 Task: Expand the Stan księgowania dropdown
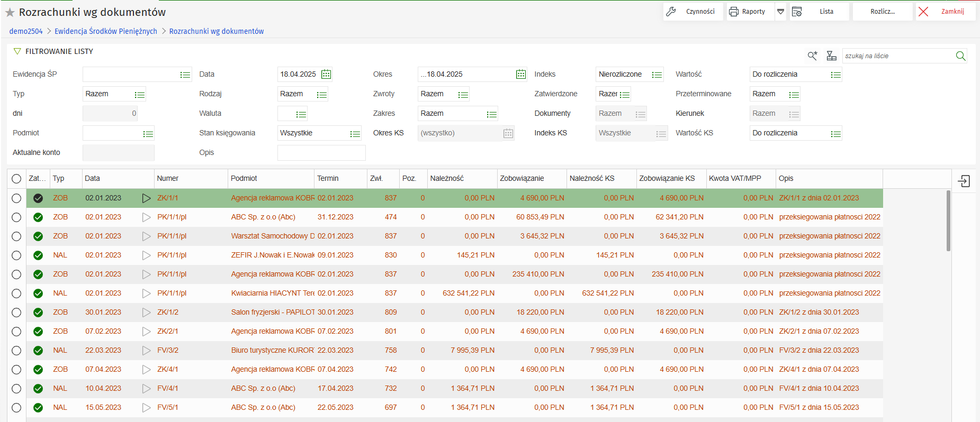tap(355, 133)
